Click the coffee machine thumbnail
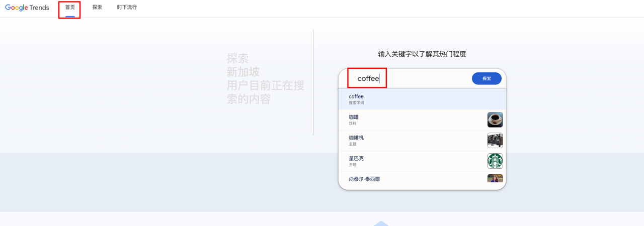Screen dimensions: 644x226 [x=495, y=140]
